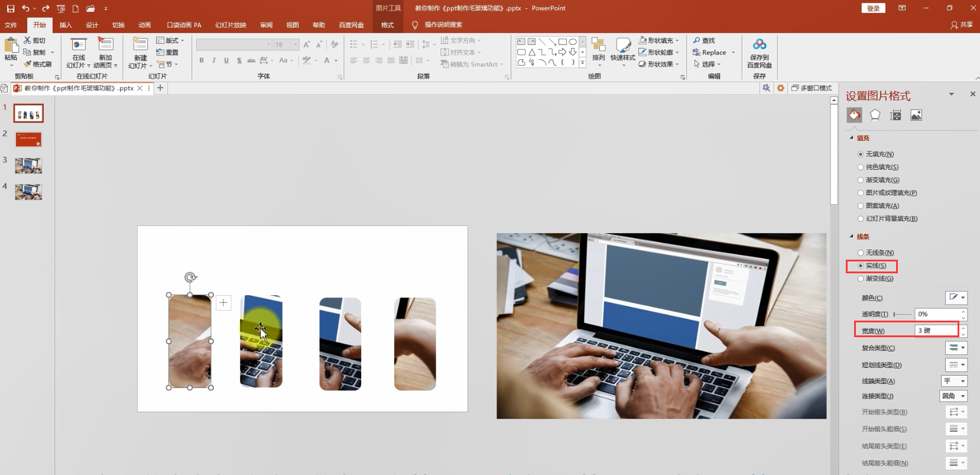Save the presentation using the floppy disk icon
This screenshot has width=980, height=475.
pos(10,8)
